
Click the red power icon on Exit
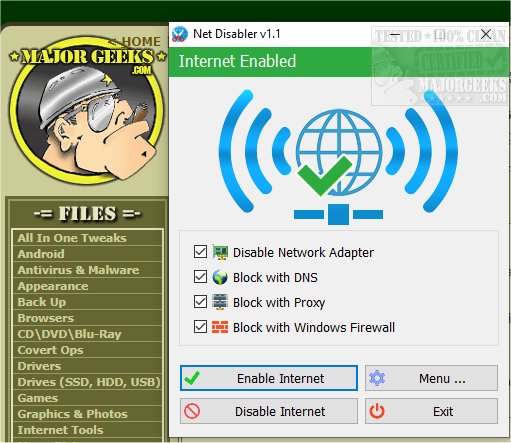coord(377,411)
